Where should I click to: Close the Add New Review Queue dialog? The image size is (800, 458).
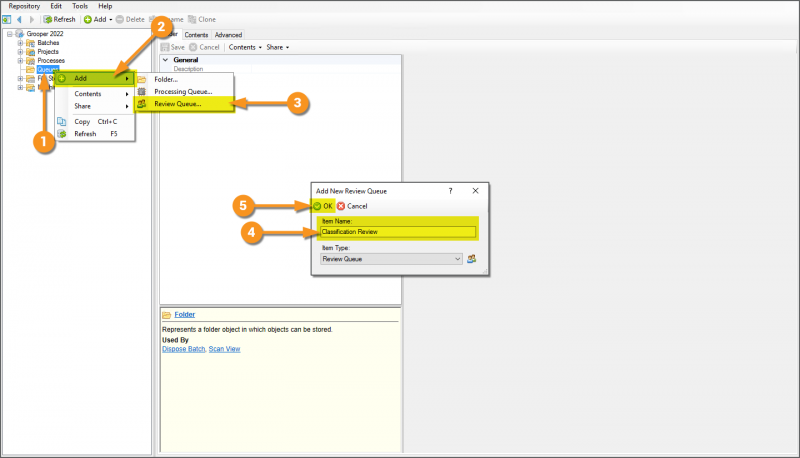click(476, 191)
